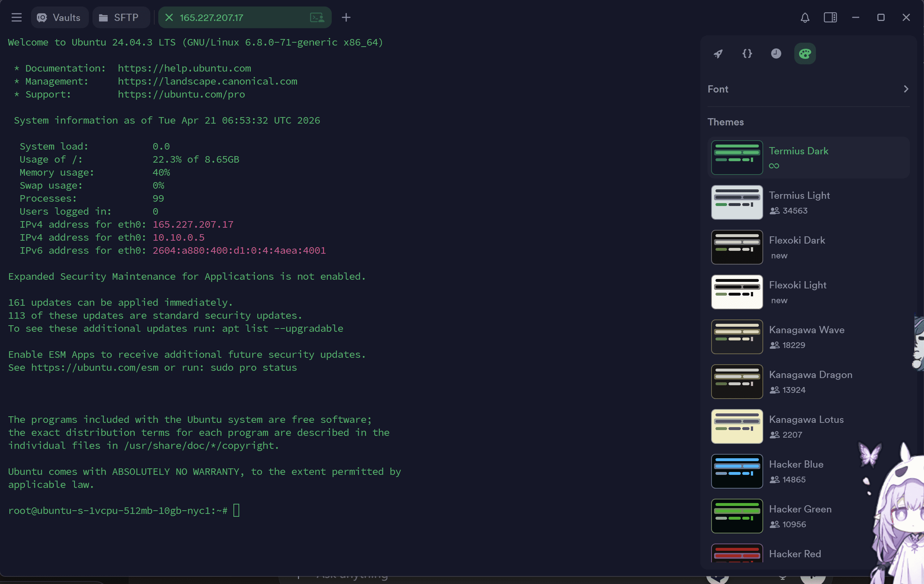Image resolution: width=924 pixels, height=584 pixels.
Task: Click the infinity icon under Termius Dark
Action: (x=774, y=166)
